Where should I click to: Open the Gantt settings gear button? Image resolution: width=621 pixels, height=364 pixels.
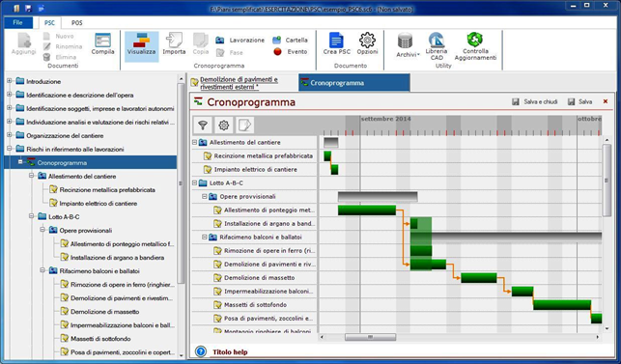(x=223, y=126)
